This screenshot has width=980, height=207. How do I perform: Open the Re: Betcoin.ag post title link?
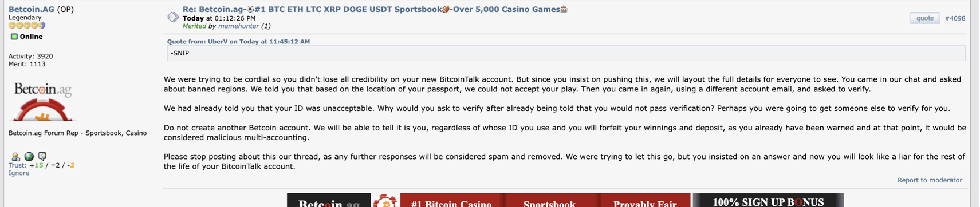tap(375, 9)
